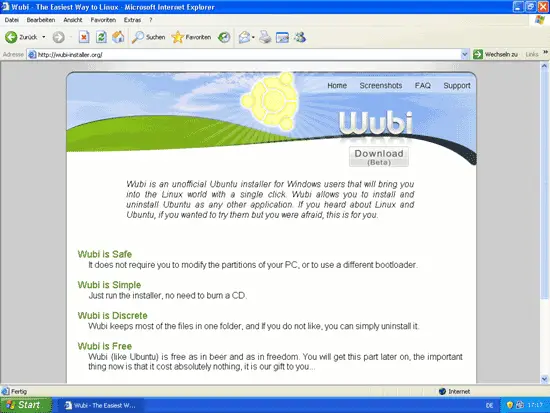Stop page loading with the red X icon
Viewport: 550px width, 413px height.
point(84,37)
